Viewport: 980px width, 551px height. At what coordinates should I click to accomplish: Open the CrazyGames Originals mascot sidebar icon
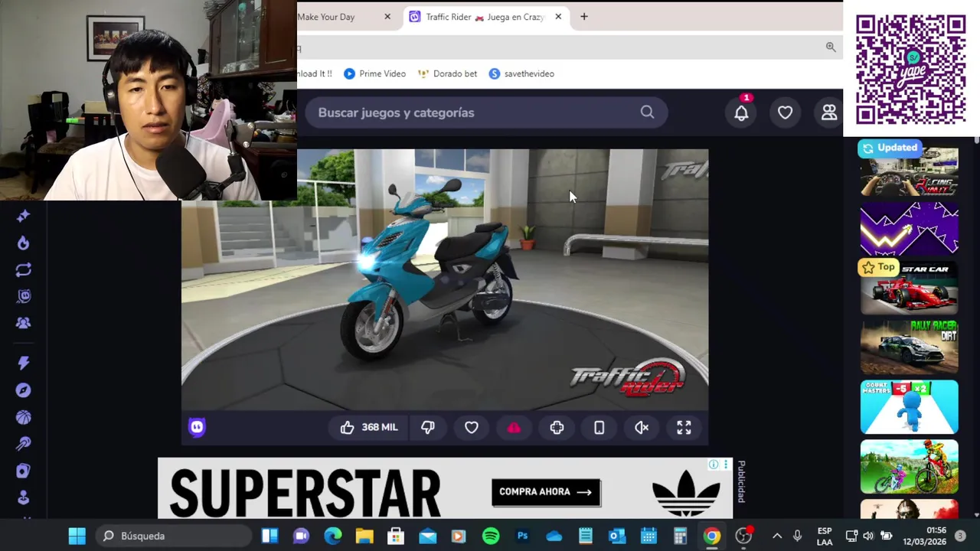(x=23, y=296)
